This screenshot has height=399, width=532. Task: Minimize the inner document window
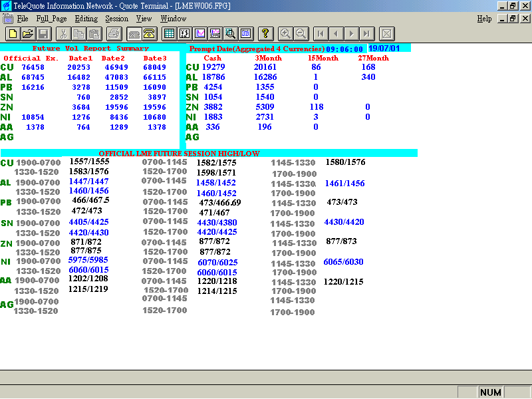(503, 19)
